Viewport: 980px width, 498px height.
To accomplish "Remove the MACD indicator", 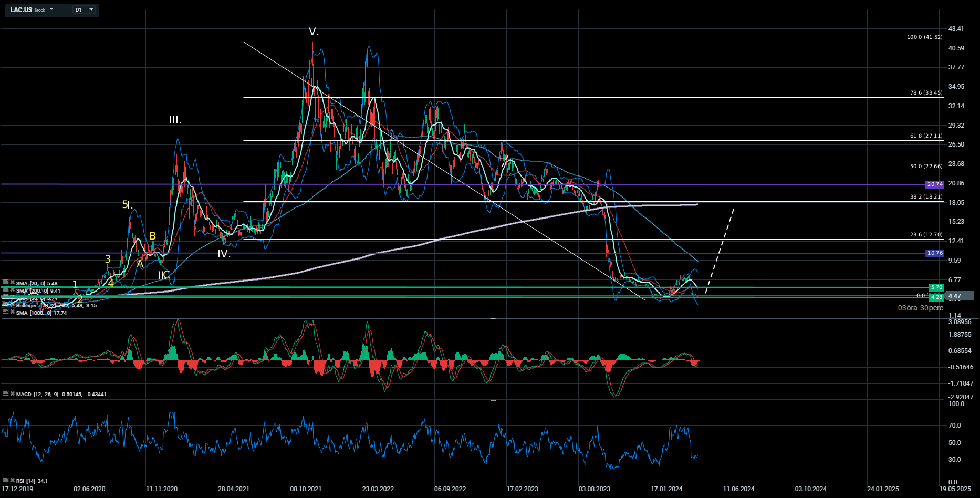I will coord(12,393).
